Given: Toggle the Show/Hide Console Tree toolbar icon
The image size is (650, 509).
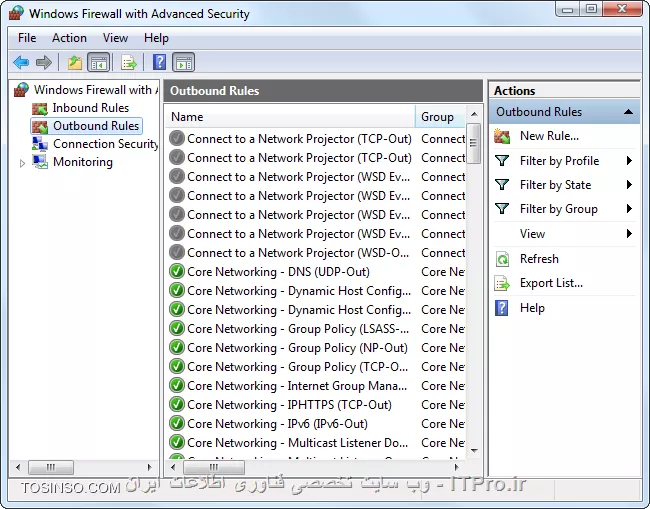Looking at the screenshot, I should (x=99, y=63).
